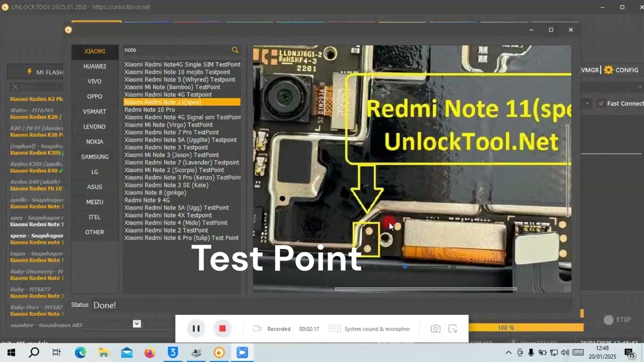Select 'Xiaomi Redmi Note 4 (Mido) TestPoint'

pyautogui.click(x=182, y=223)
